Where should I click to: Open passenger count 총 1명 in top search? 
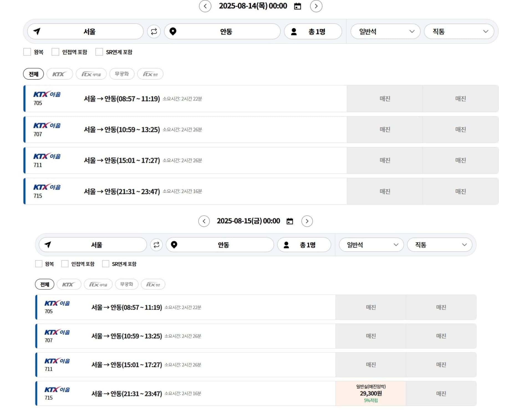point(313,31)
